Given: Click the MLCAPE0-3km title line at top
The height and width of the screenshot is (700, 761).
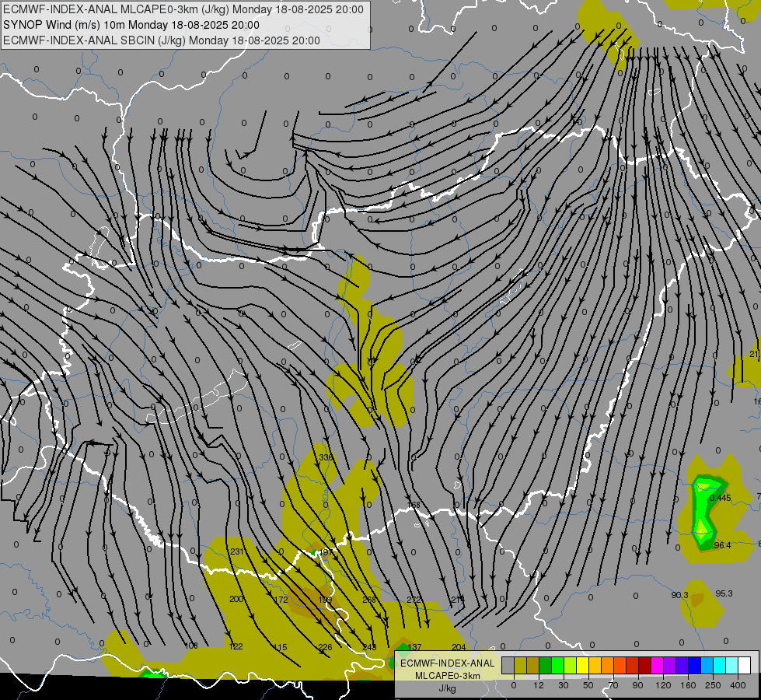Looking at the screenshot, I should pyautogui.click(x=183, y=9).
